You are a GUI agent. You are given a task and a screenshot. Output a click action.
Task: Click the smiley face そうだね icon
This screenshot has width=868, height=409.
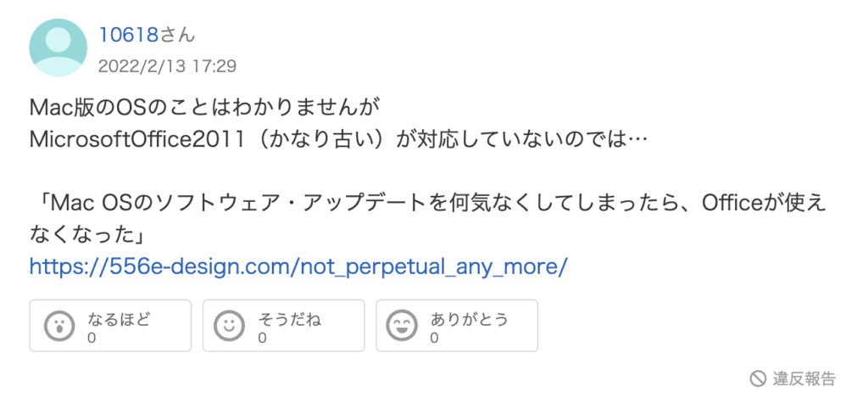(x=229, y=325)
